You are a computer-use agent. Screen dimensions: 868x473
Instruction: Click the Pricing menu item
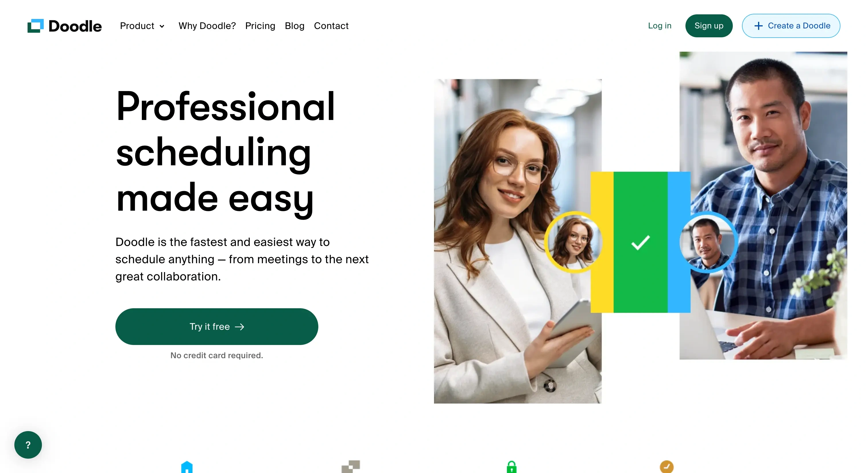coord(260,26)
